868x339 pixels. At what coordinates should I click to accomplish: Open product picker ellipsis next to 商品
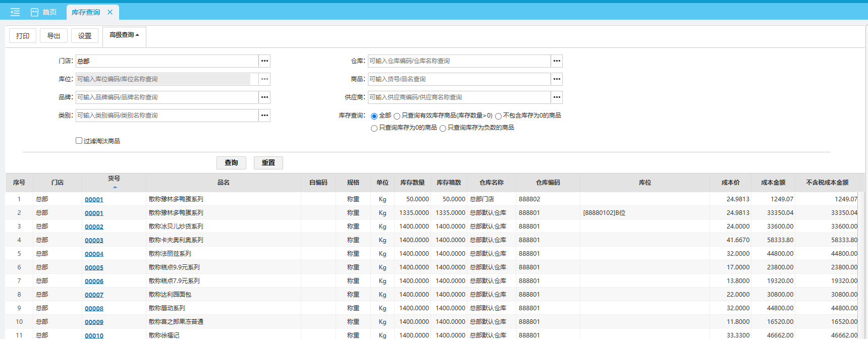click(557, 79)
